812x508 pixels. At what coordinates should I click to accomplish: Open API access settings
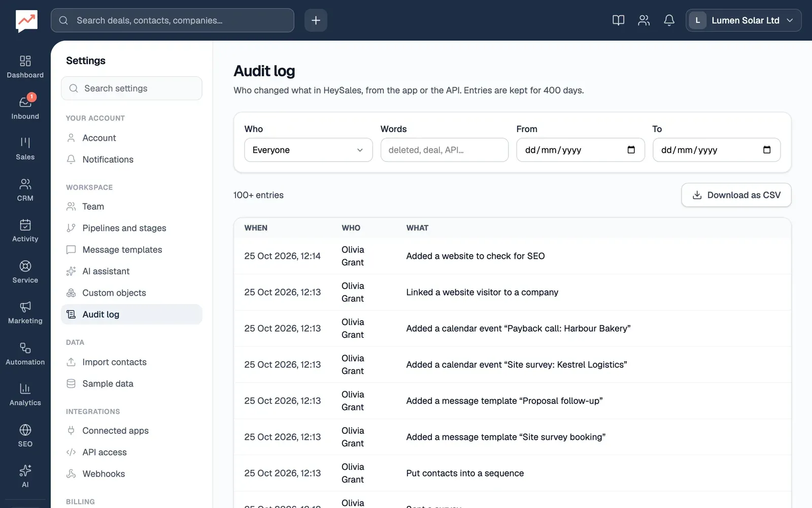pyautogui.click(x=131, y=452)
